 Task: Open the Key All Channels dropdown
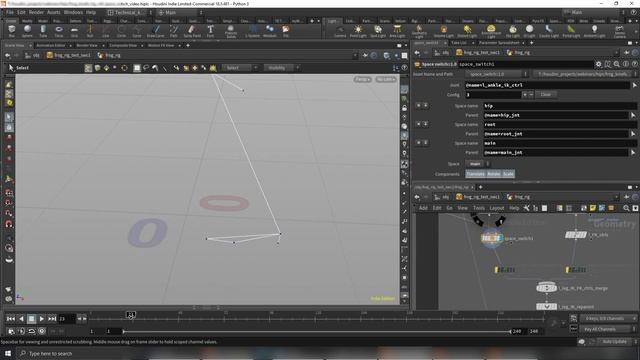click(607, 329)
